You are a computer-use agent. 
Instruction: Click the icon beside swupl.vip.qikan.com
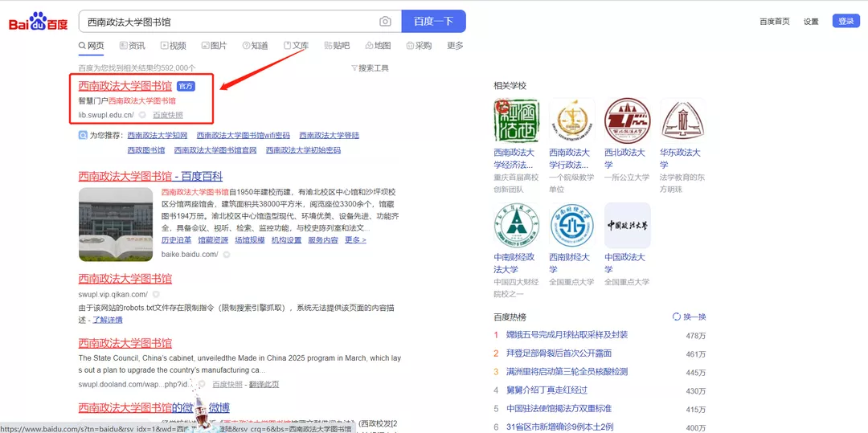[156, 294]
